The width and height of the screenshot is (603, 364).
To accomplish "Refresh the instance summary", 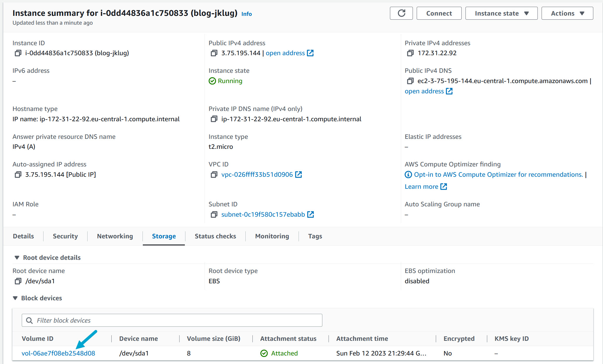I will [x=401, y=13].
